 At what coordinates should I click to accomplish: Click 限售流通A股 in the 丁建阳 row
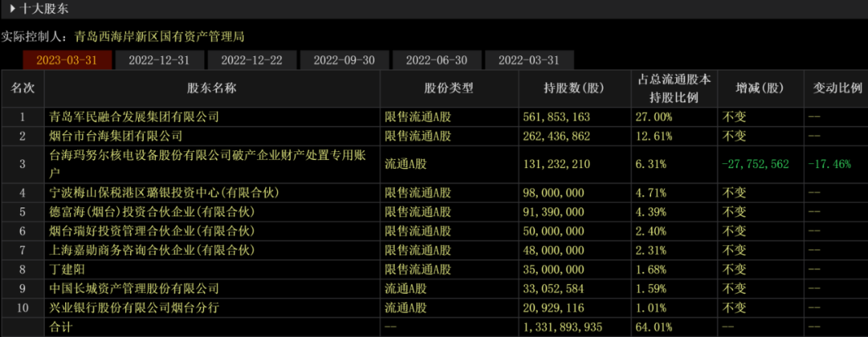(x=418, y=269)
